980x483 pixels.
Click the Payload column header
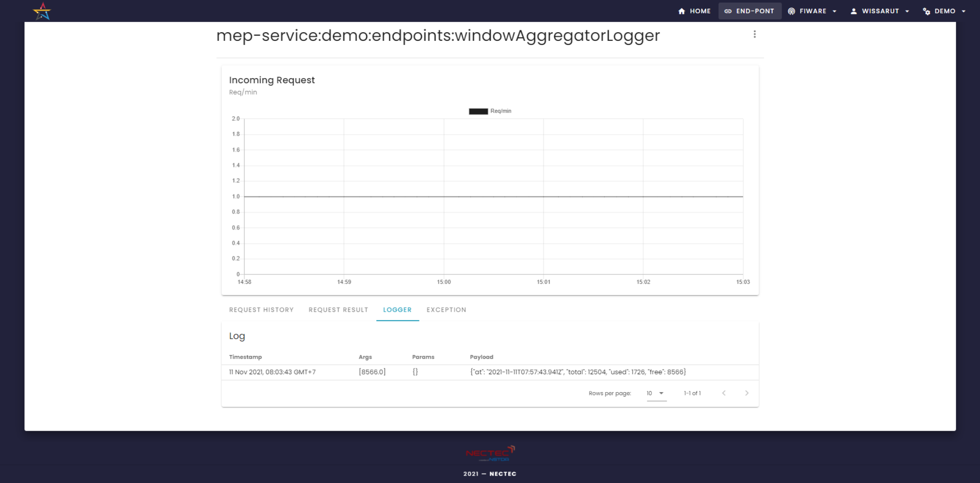[x=482, y=357]
